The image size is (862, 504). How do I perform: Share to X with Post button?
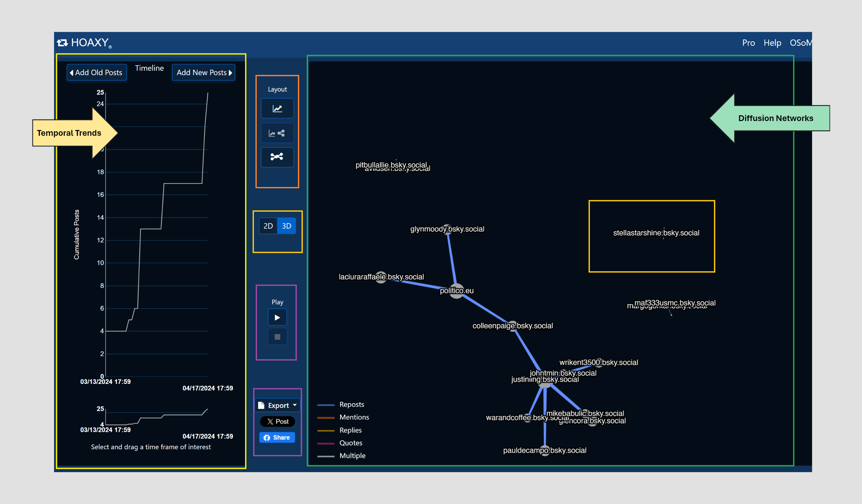pyautogui.click(x=278, y=421)
